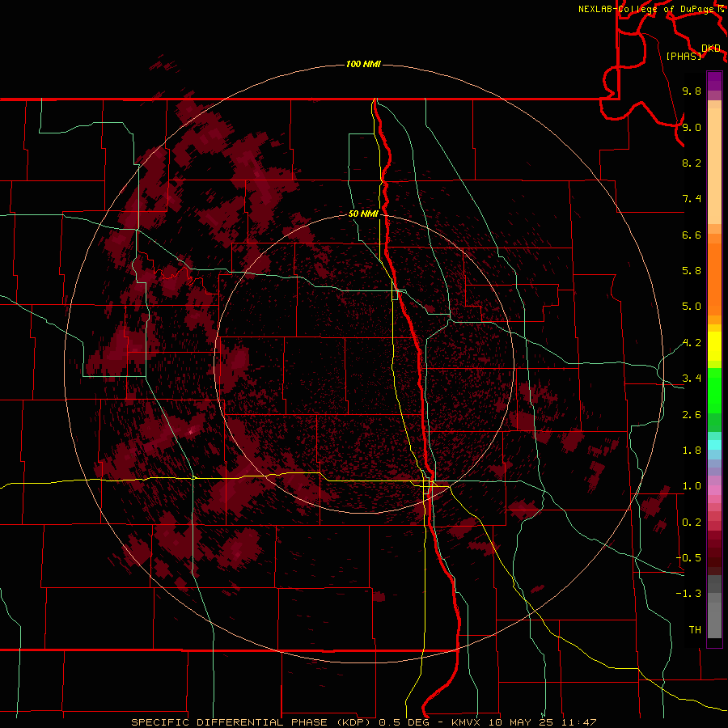Click the 'KMVX' radar site identifier
This screenshot has height=728, width=728.
pos(465,722)
